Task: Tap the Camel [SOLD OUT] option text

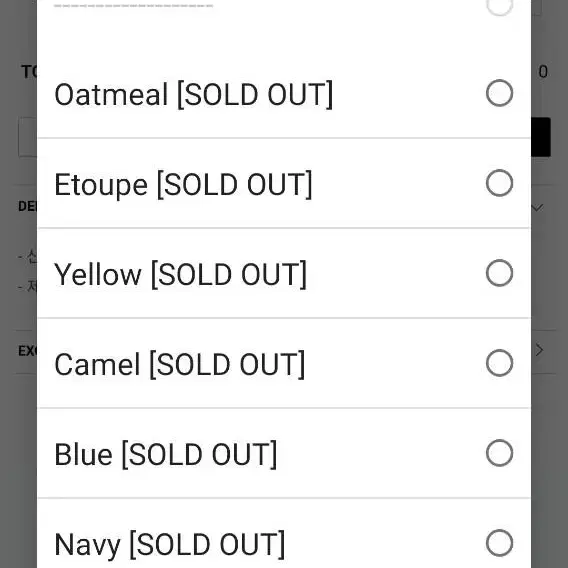Action: coord(180,364)
